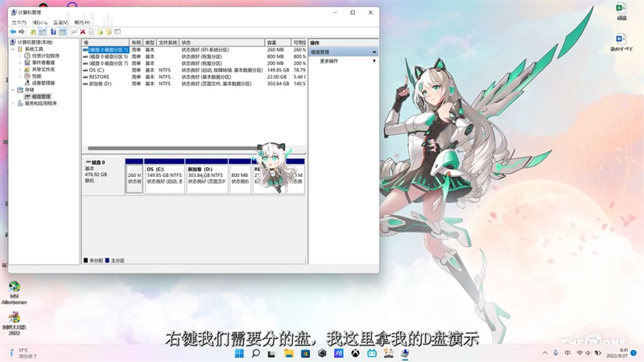This screenshot has height=362, width=644.
Task: Toggle the show/hide action pane toolbar icon
Action: coord(63,31)
